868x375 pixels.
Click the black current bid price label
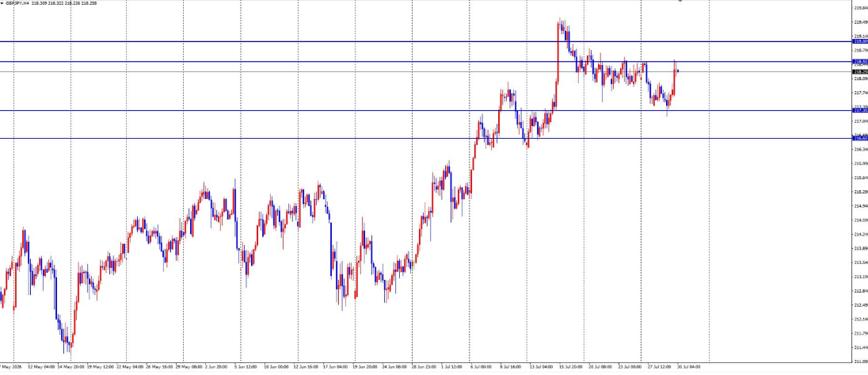click(860, 72)
